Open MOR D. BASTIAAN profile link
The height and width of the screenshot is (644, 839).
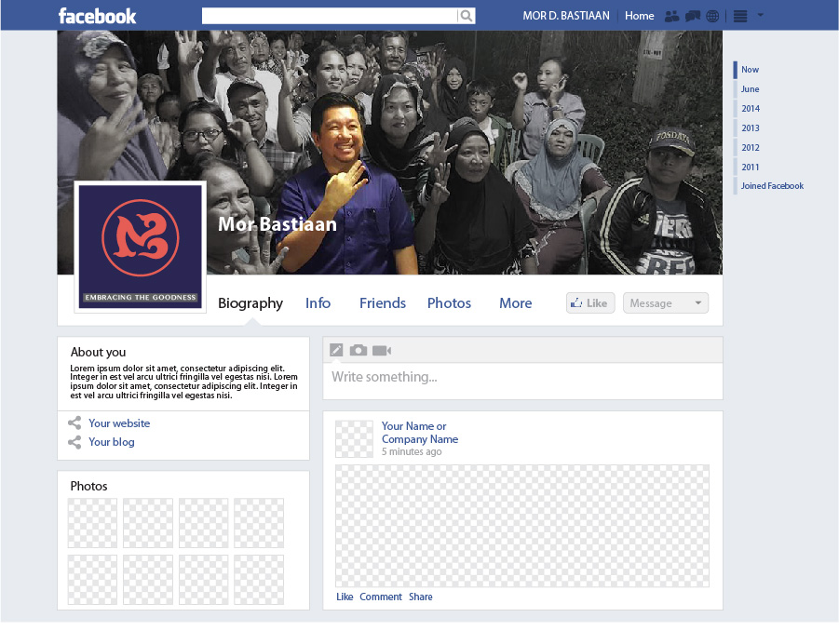point(566,16)
